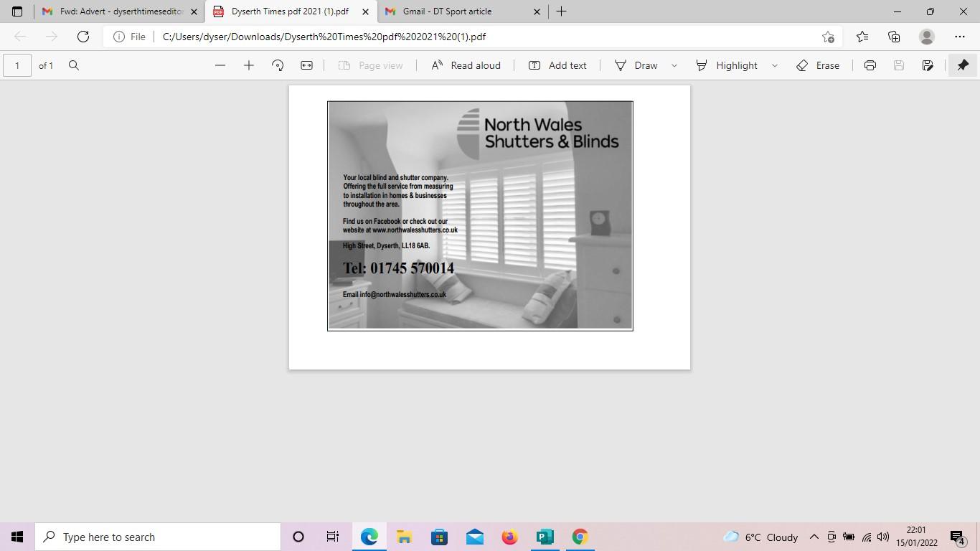Image resolution: width=980 pixels, height=551 pixels.
Task: Zoom out of the PDF
Action: tap(220, 65)
